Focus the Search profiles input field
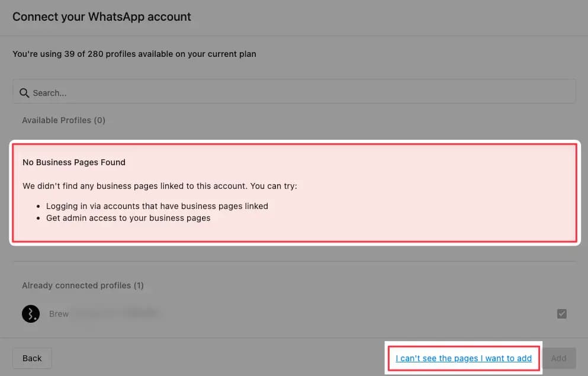588x376 pixels. pos(296,93)
